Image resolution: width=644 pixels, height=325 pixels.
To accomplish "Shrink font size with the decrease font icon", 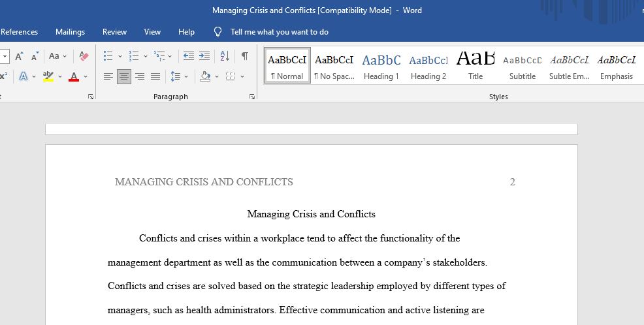I will (35, 56).
